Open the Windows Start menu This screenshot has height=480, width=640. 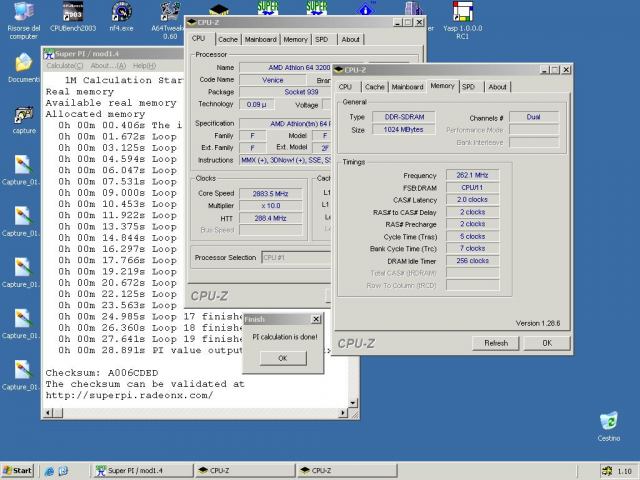pyautogui.click(x=17, y=471)
